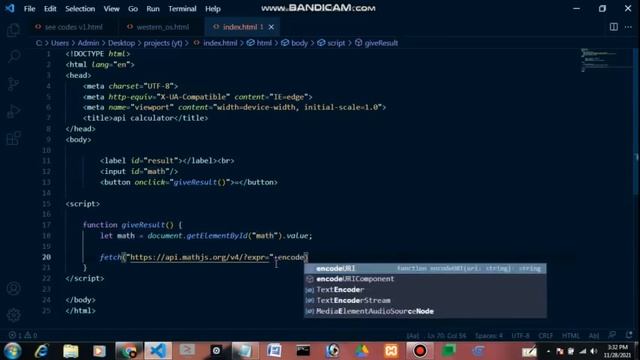Open the Go menu
Image resolution: width=640 pixels, height=360 pixels.
pos(133,9)
